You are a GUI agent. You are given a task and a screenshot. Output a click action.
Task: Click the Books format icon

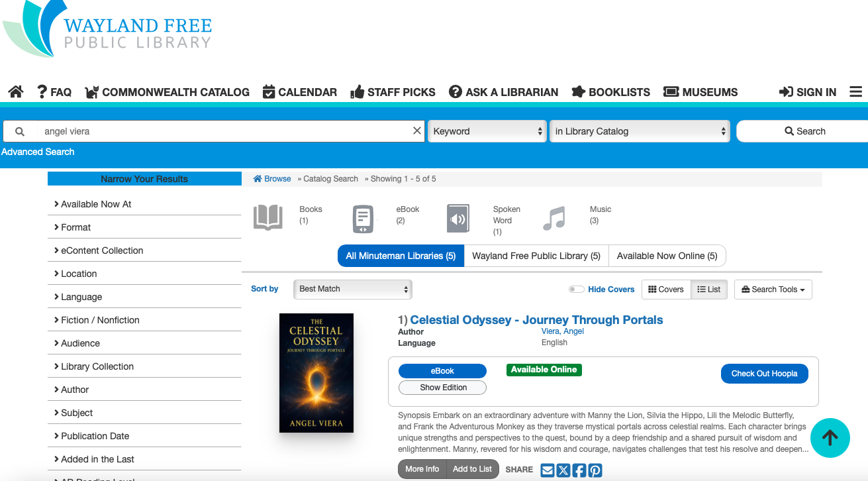(x=268, y=217)
